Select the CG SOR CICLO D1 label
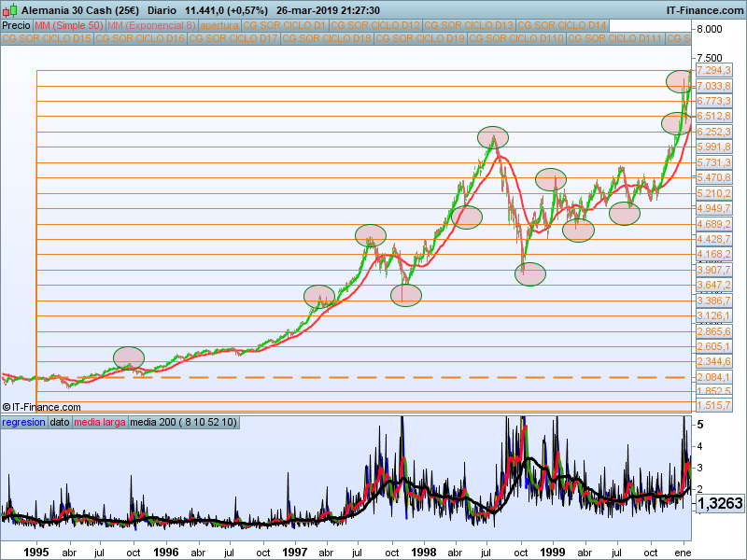The image size is (747, 560). (285, 25)
